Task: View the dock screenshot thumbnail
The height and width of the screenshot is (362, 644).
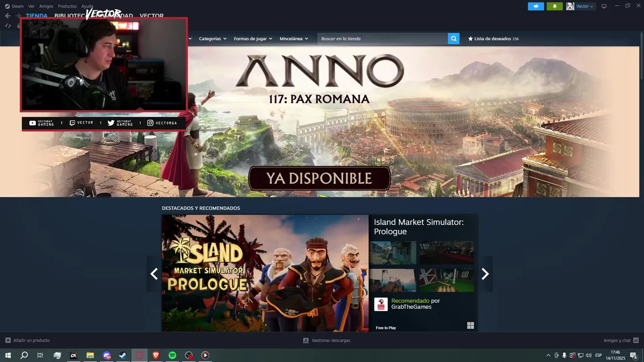Action: 393,281
